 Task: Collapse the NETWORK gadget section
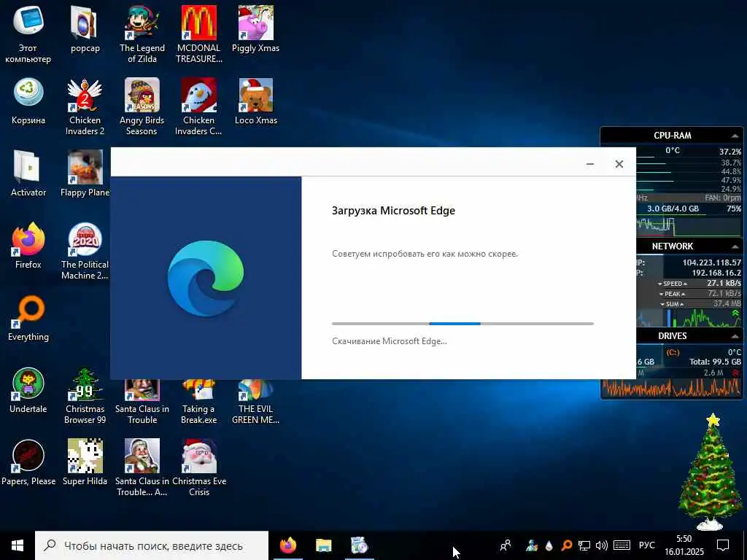735,246
